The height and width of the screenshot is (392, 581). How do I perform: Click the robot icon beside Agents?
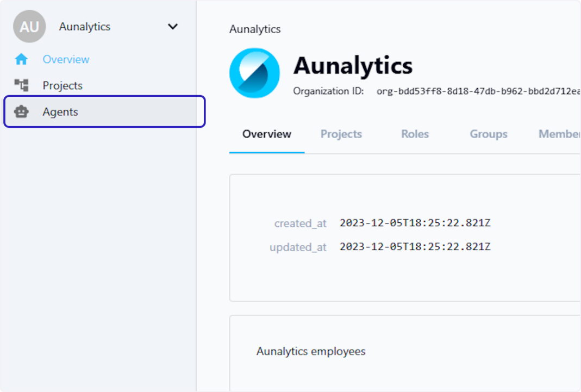(21, 111)
